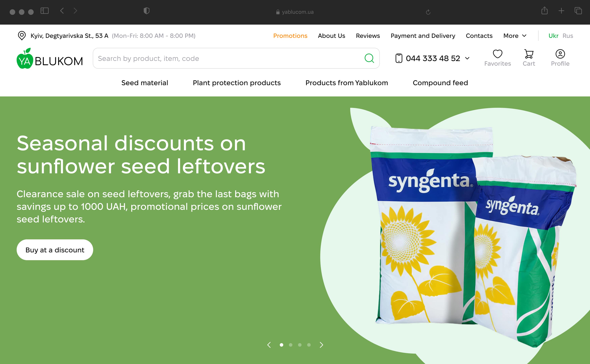Click the green search magnifier icon

tap(369, 58)
